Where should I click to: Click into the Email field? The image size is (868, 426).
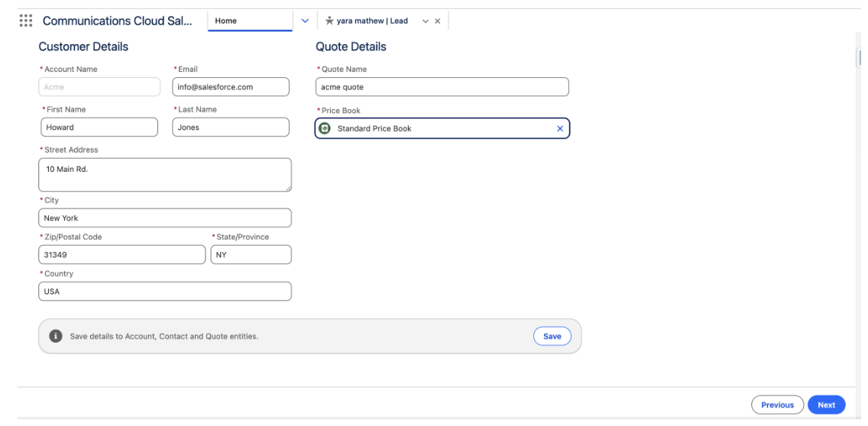pyautogui.click(x=231, y=87)
